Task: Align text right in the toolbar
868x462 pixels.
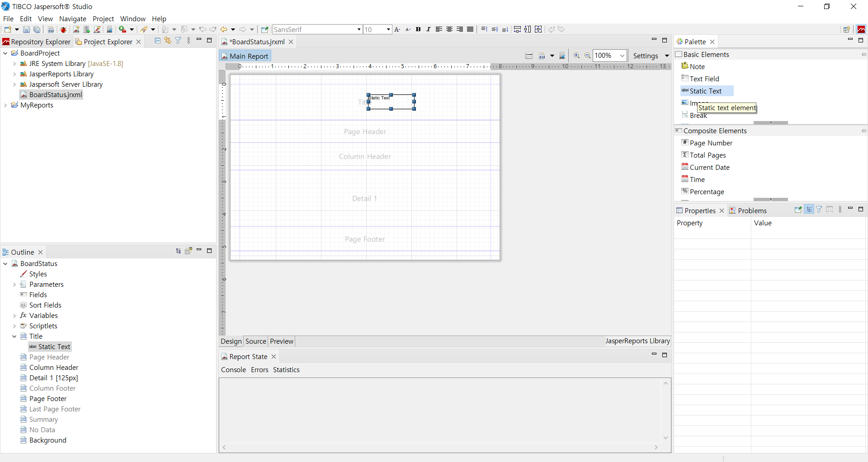Action: click(460, 29)
